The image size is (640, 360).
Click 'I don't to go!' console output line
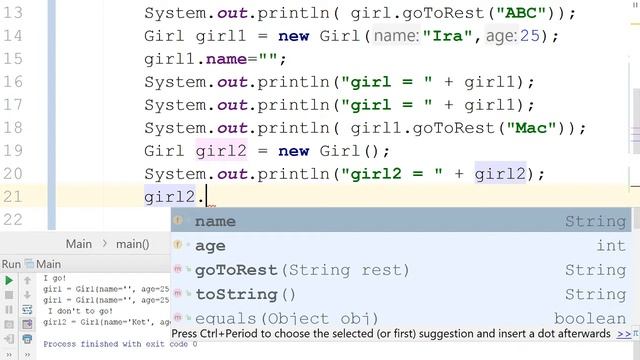(x=80, y=311)
